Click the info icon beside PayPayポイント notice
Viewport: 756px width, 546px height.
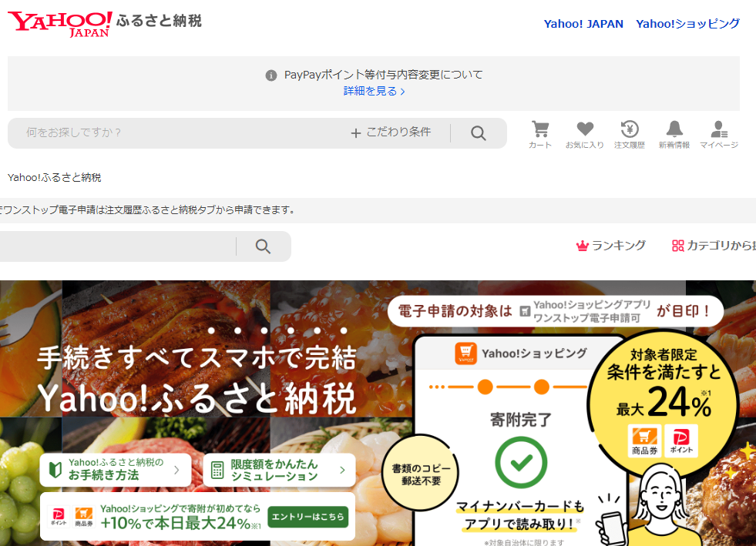[271, 75]
